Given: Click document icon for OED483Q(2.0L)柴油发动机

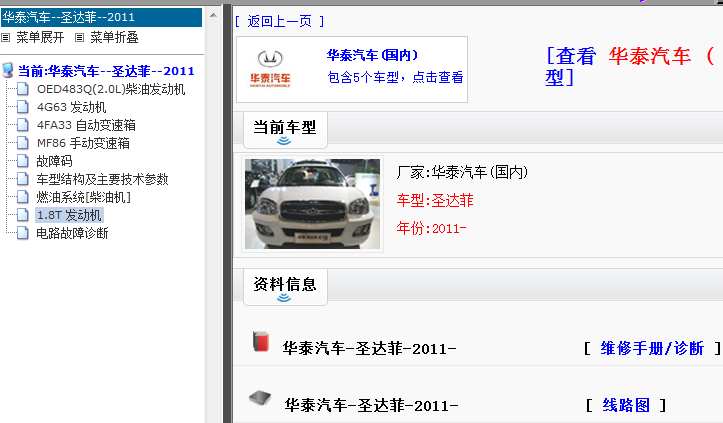Looking at the screenshot, I should point(23,89).
